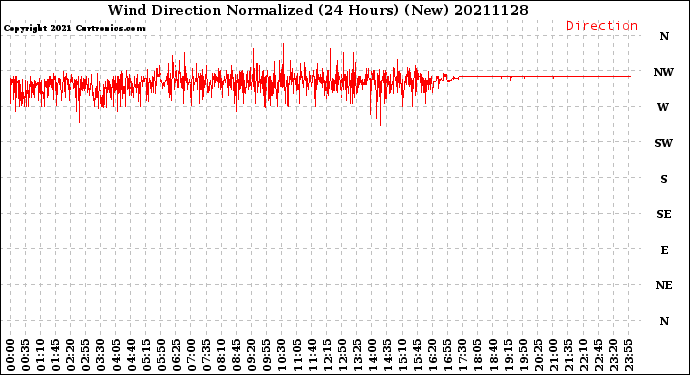This screenshot has height=375, width=690.
Task: Click the chart title text
Action: pyautogui.click(x=318, y=10)
